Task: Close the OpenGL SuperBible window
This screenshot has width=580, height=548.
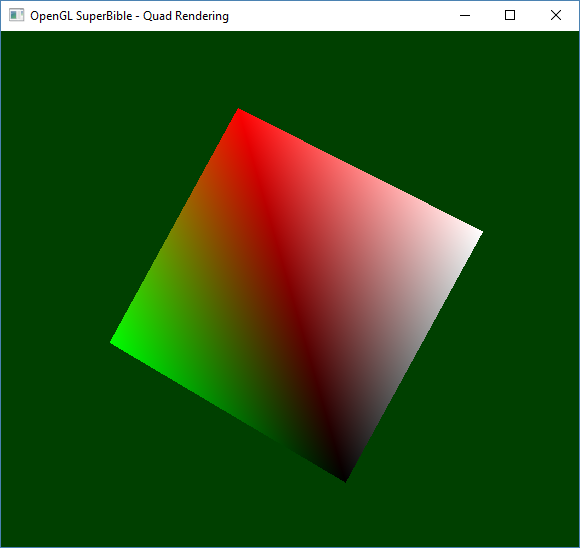Action: point(556,16)
